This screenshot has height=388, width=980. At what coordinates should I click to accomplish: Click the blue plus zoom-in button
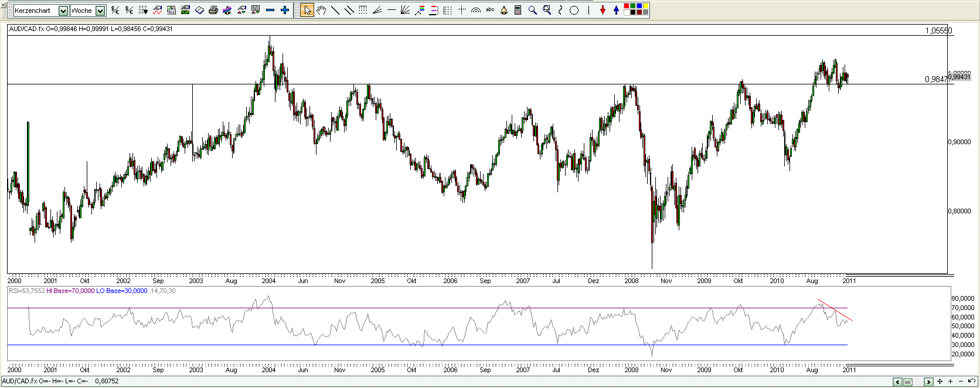(285, 10)
